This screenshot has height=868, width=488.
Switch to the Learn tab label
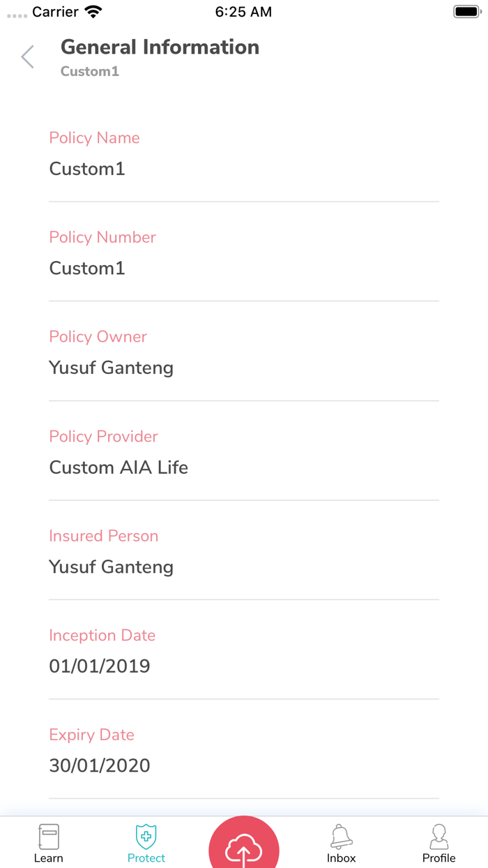click(x=49, y=858)
